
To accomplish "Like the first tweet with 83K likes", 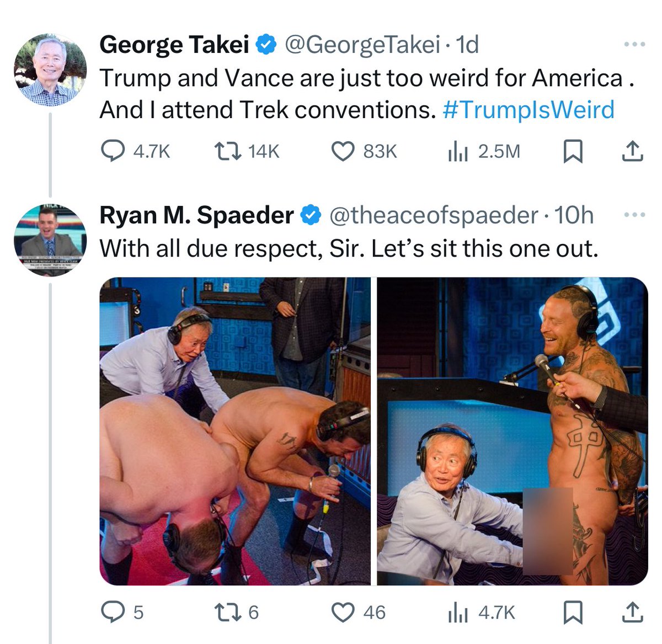I will [342, 151].
